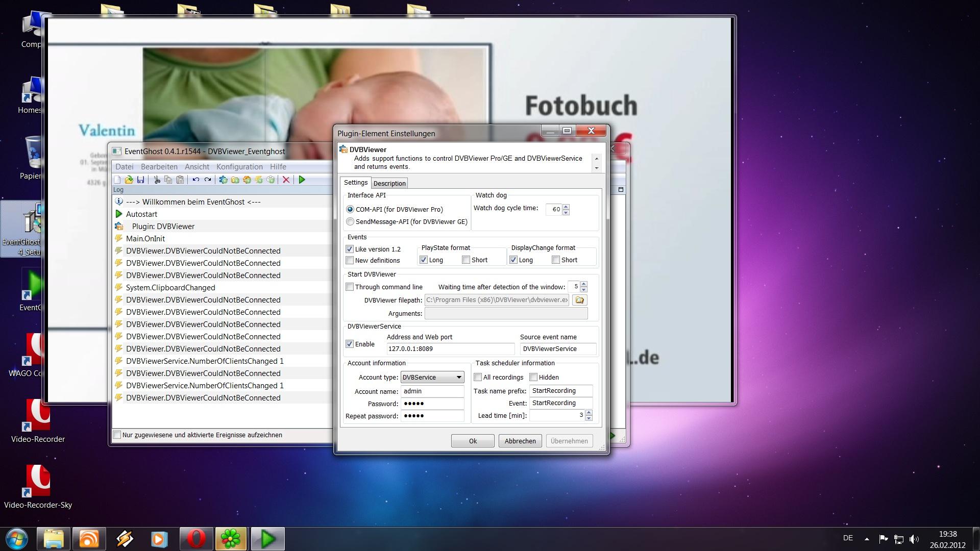Open the Hilfe menu
This screenshot has height=551, width=980.
[x=278, y=167]
